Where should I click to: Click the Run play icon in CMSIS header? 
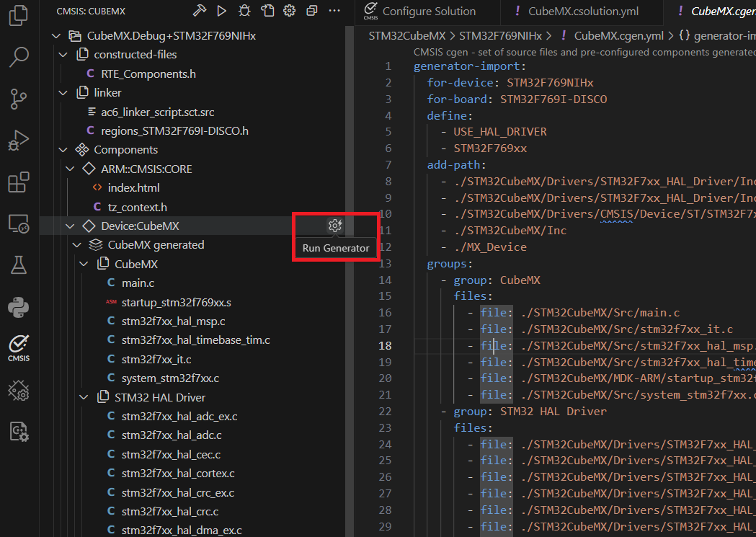pyautogui.click(x=222, y=11)
